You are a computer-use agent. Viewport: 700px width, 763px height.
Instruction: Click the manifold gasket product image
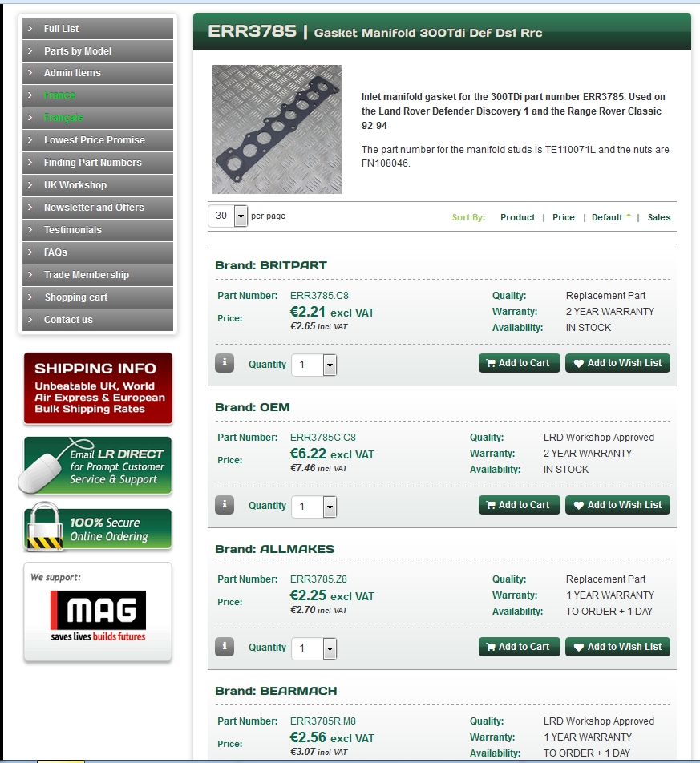click(x=277, y=129)
